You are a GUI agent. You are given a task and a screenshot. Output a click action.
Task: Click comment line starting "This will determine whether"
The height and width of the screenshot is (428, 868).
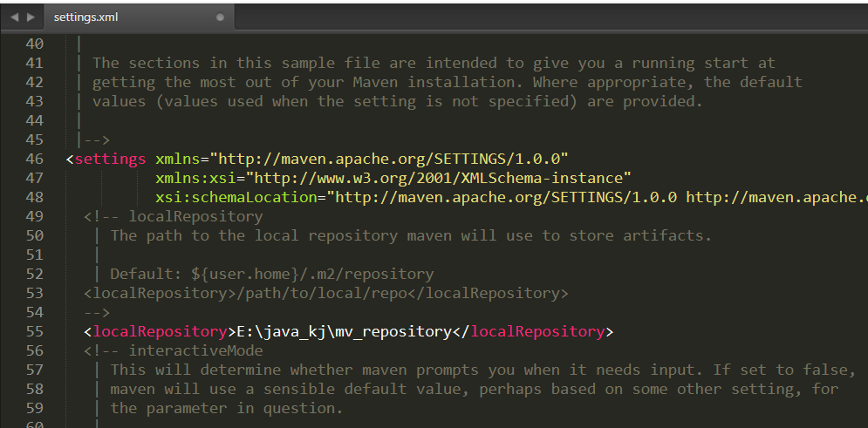482,370
